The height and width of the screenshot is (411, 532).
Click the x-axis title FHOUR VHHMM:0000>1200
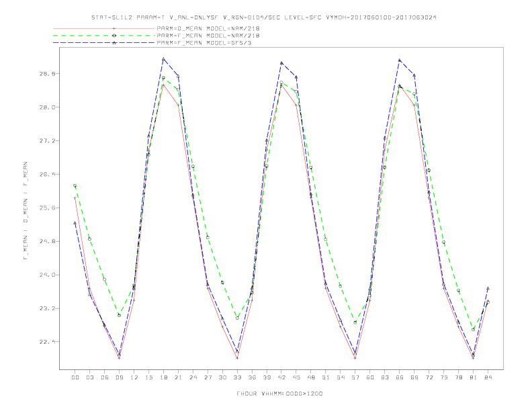coord(279,394)
